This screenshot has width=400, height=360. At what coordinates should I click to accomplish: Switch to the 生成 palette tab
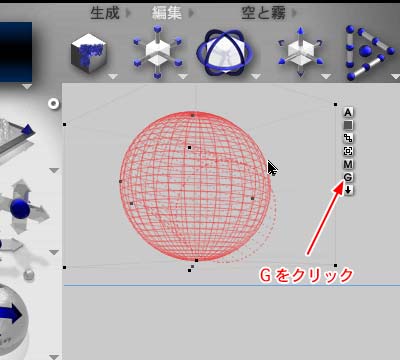(105, 13)
